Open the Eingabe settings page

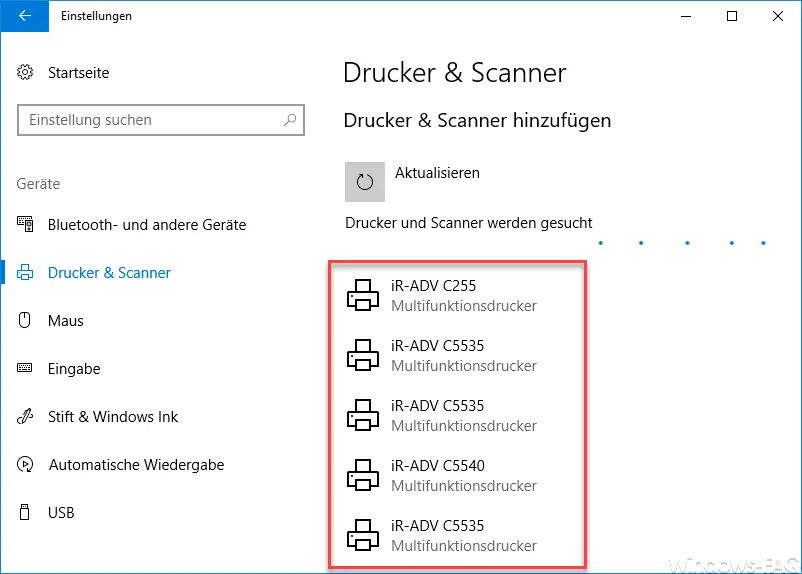pyautogui.click(x=74, y=369)
